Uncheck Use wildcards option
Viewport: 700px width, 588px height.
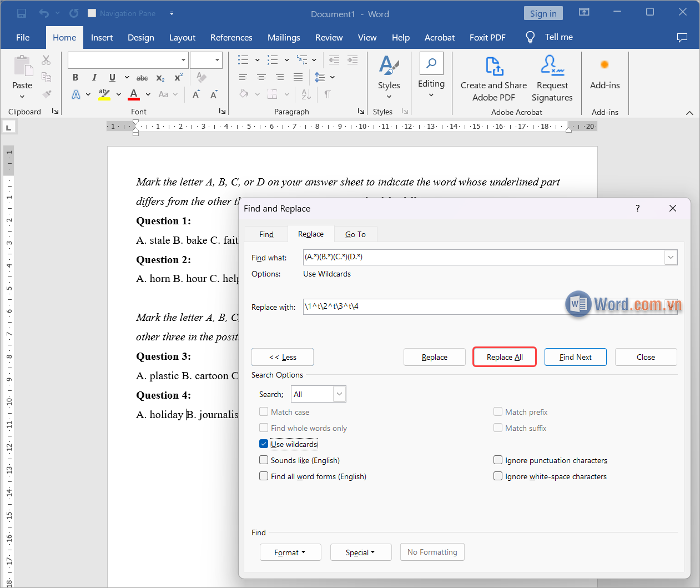[x=264, y=444]
